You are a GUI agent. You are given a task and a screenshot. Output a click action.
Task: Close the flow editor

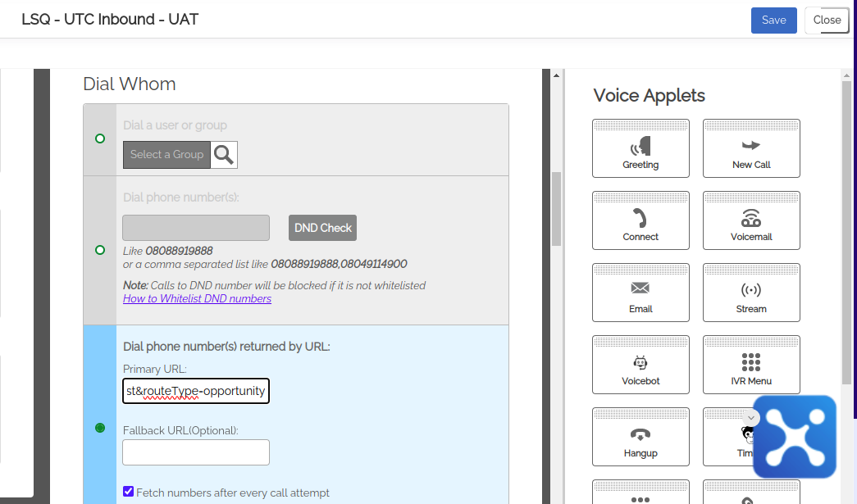pyautogui.click(x=827, y=20)
